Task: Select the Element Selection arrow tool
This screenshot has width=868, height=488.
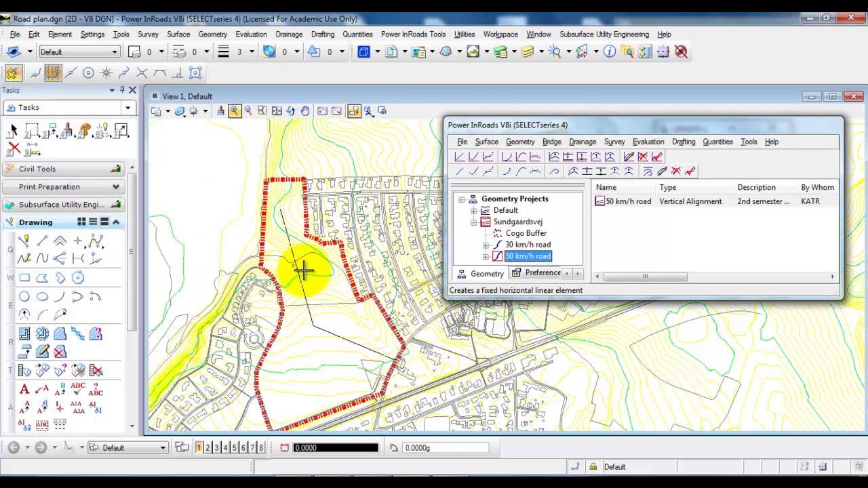Action: pos(14,129)
